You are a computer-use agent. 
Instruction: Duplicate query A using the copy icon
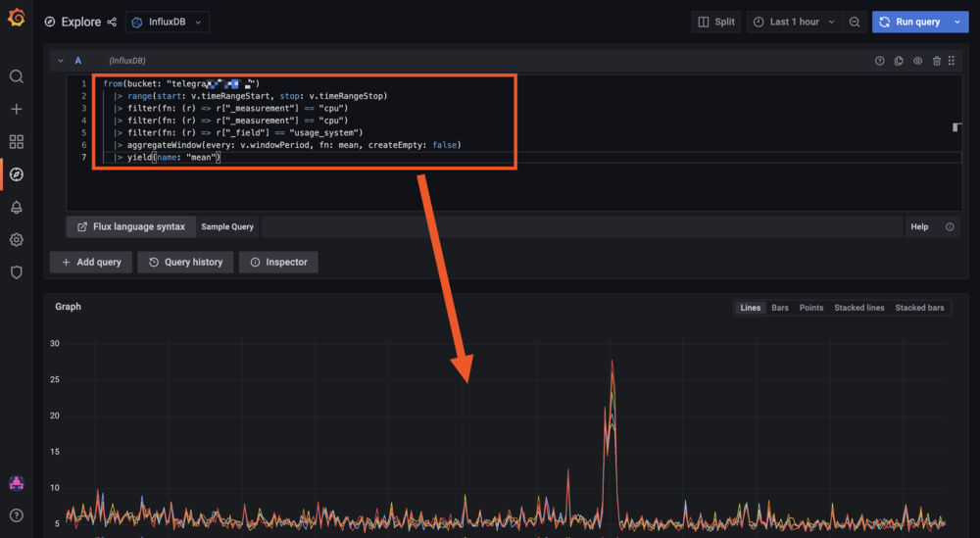coord(899,61)
